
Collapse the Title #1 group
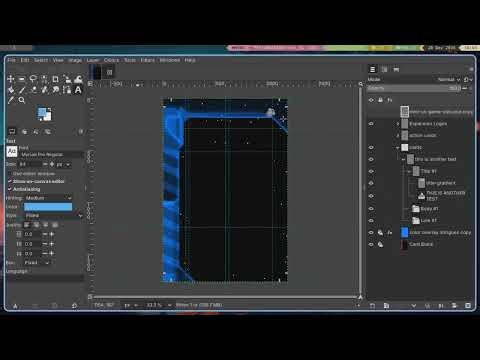[409, 171]
